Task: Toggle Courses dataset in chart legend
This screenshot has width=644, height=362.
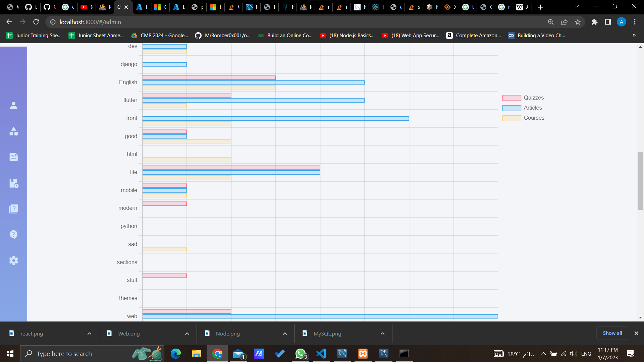Action: [523, 118]
